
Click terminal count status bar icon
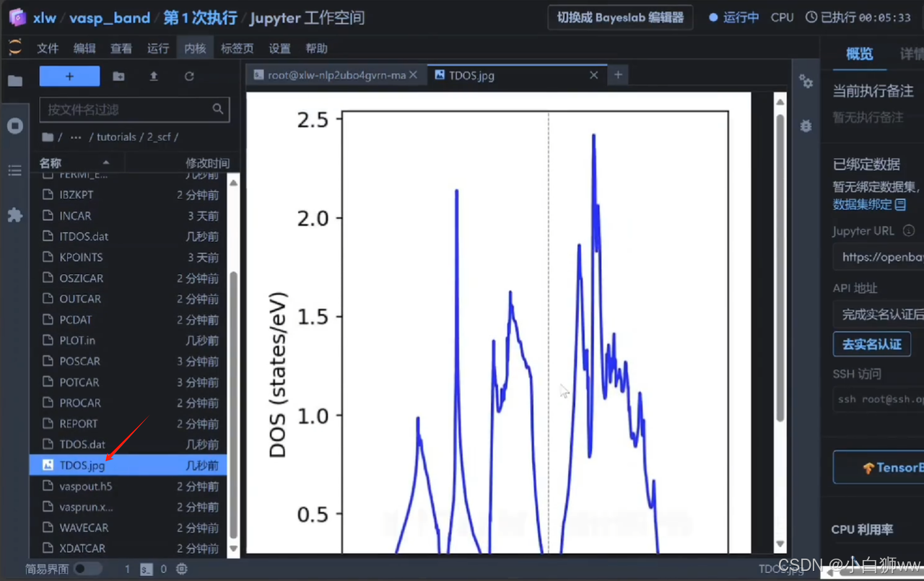coord(146,569)
